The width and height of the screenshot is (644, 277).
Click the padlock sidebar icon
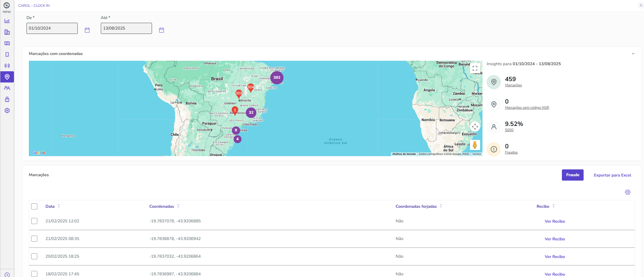[7, 99]
